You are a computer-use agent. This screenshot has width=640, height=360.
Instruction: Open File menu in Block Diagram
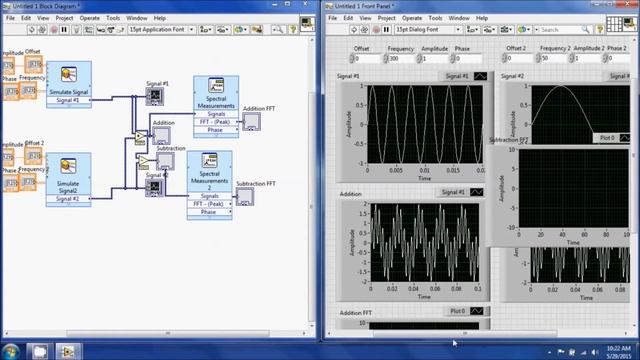[10, 18]
